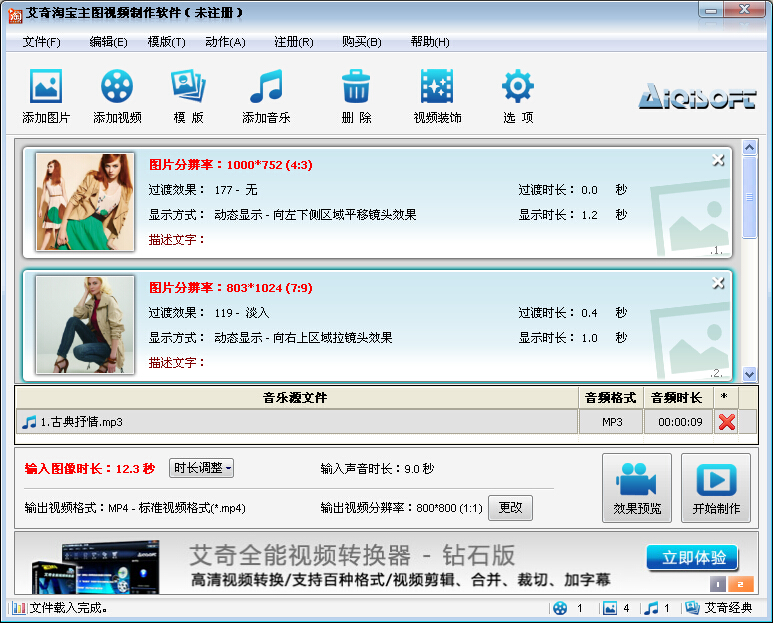The width and height of the screenshot is (773, 623).
Task: Click the 艾奇全能视频转换器 banner product image
Action: pos(96,567)
